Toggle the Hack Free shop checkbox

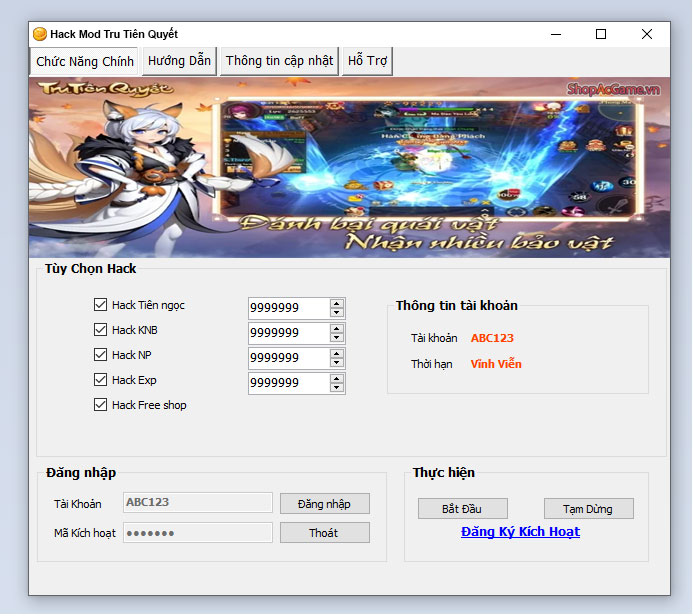pyautogui.click(x=100, y=405)
